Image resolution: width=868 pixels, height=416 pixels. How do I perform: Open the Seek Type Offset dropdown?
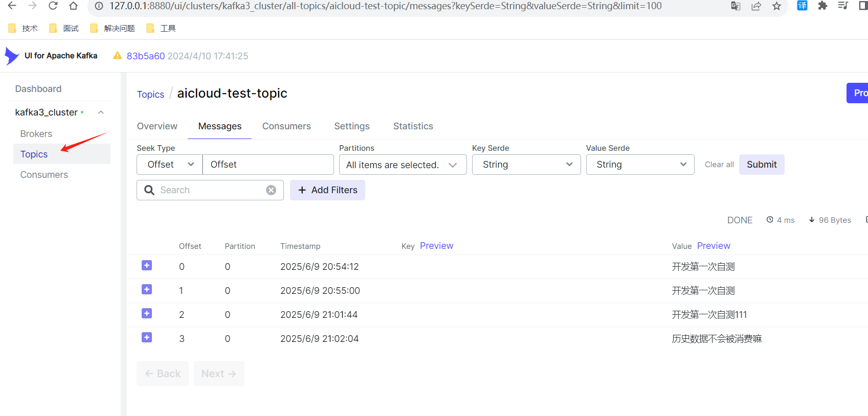[x=170, y=165]
